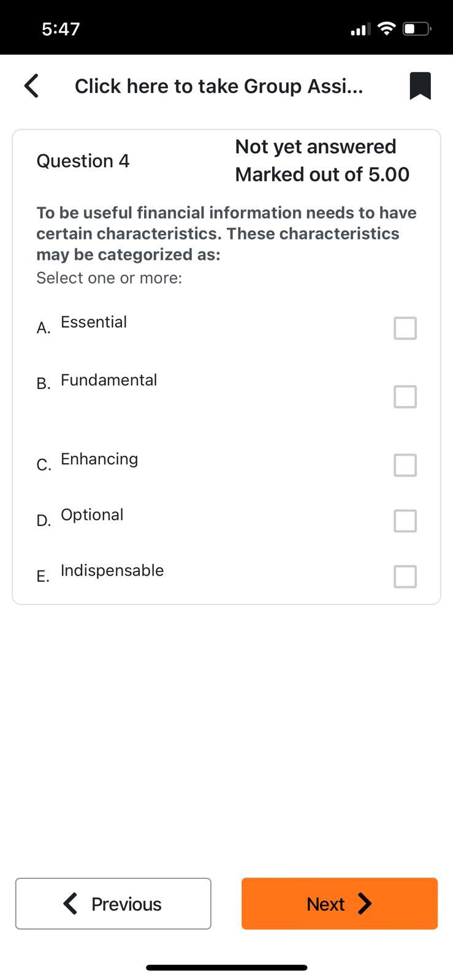The image size is (453, 980).
Task: Tap the back arrow in header
Action: [32, 86]
